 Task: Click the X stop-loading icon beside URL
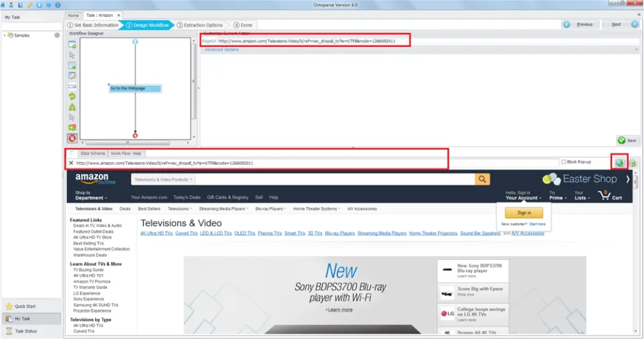click(x=71, y=163)
